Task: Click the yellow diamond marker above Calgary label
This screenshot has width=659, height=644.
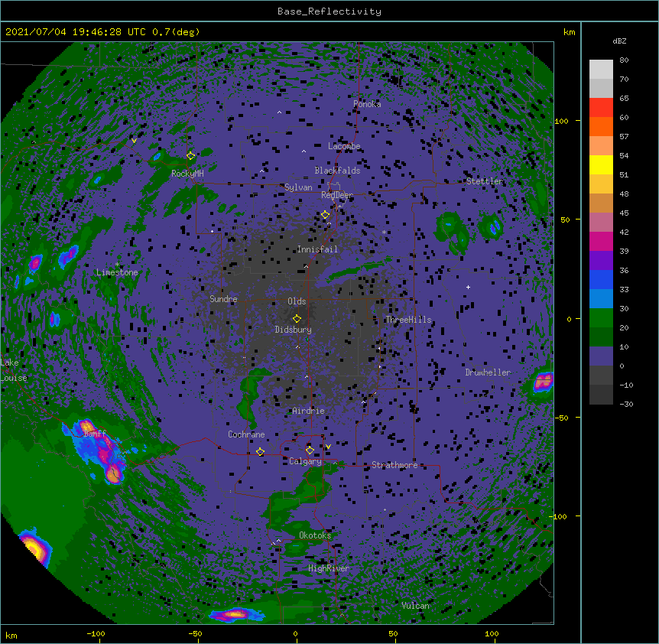Action: [310, 450]
